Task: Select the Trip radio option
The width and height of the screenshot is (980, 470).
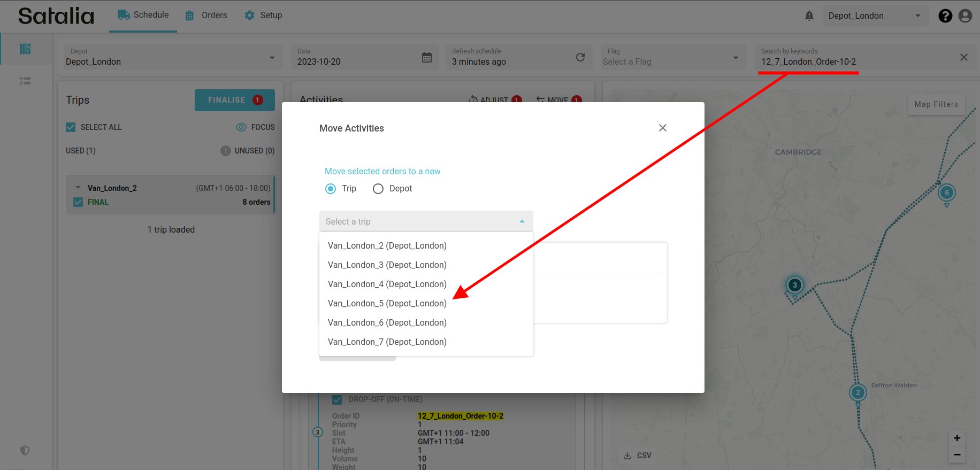Action: pyautogui.click(x=331, y=189)
